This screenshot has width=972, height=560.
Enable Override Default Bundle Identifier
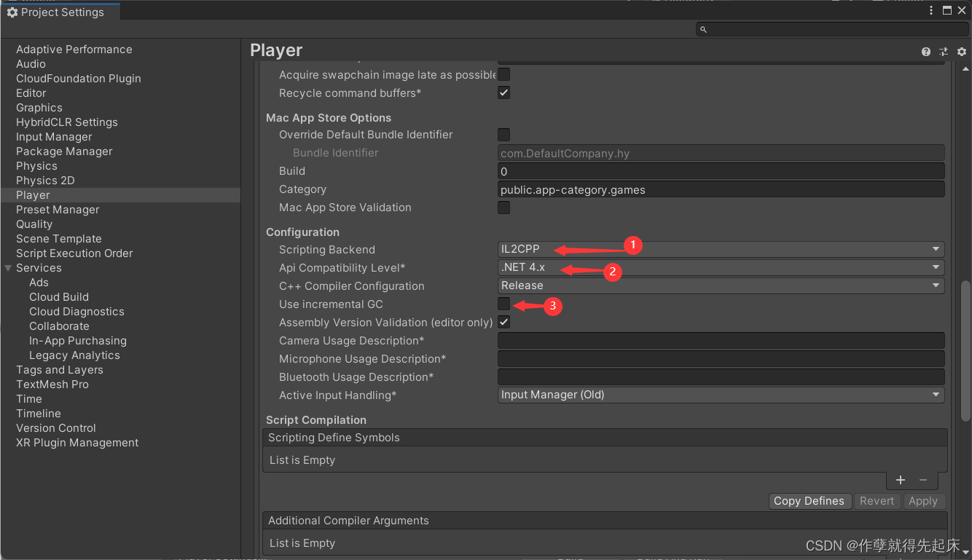click(503, 134)
